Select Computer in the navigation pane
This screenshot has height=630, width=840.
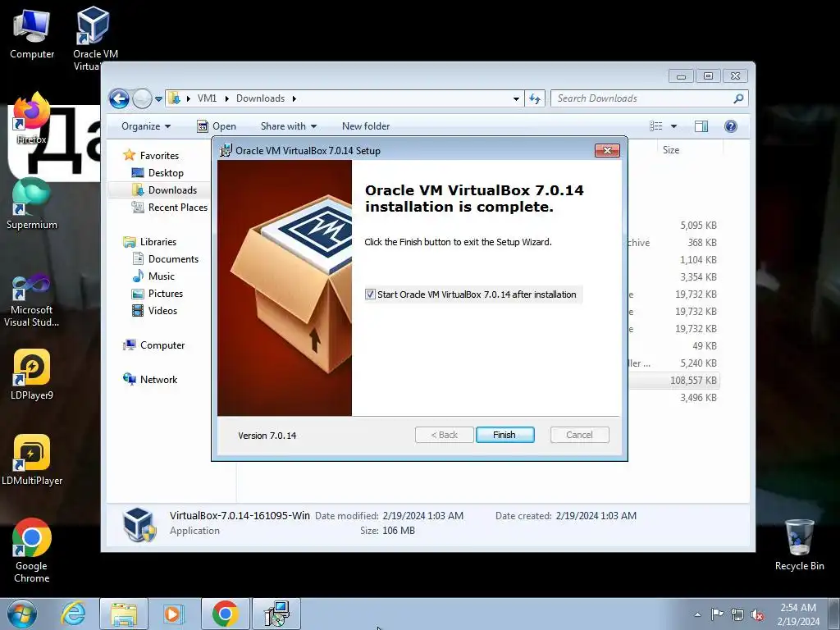click(162, 345)
